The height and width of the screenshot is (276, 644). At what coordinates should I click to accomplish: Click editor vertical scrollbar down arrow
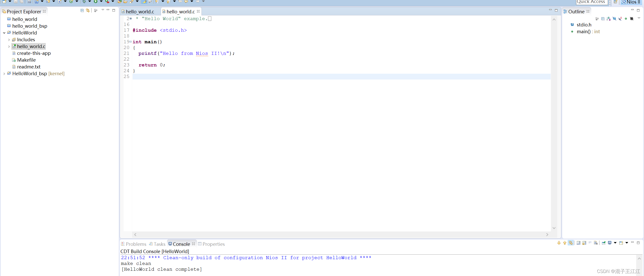pos(554,228)
